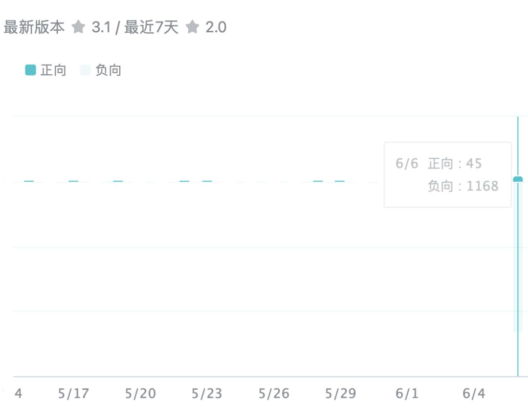
Task: Click the 负向 legend text label
Action: [x=108, y=70]
